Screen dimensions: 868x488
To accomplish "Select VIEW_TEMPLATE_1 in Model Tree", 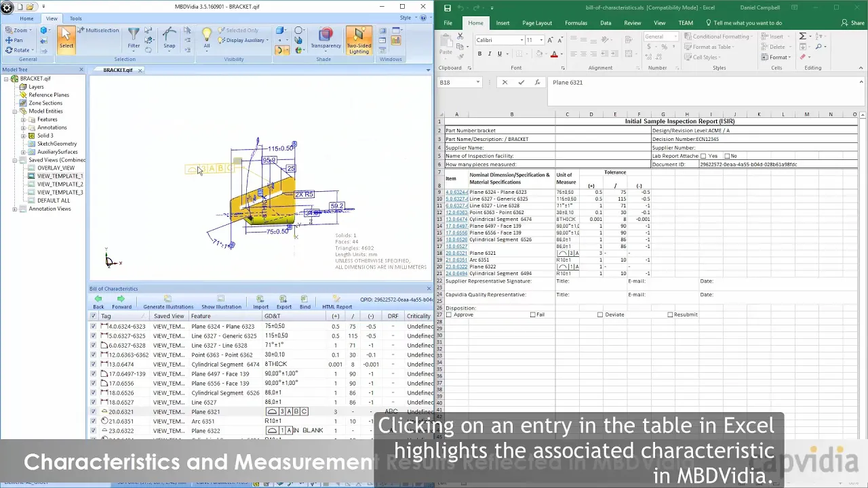I will tap(60, 176).
